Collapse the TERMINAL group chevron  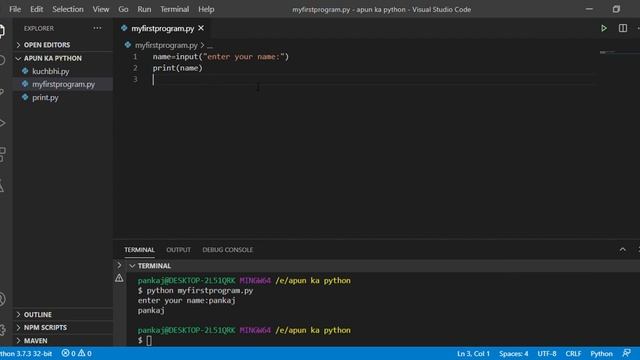click(132, 266)
